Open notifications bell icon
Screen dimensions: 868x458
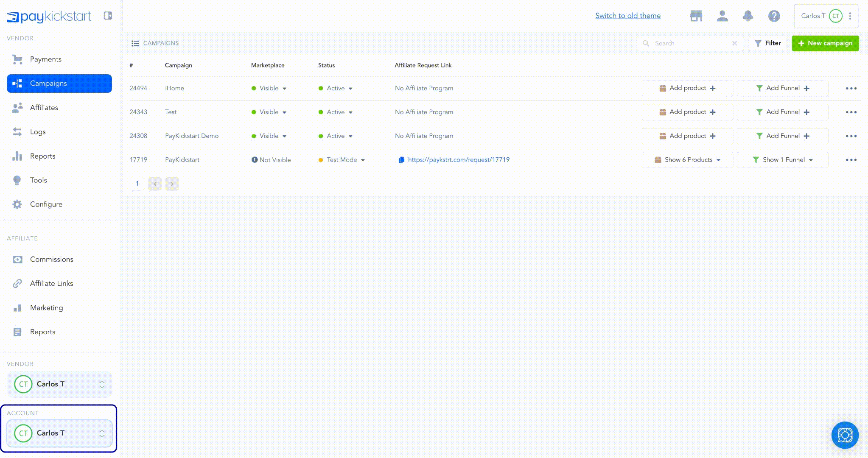(748, 16)
